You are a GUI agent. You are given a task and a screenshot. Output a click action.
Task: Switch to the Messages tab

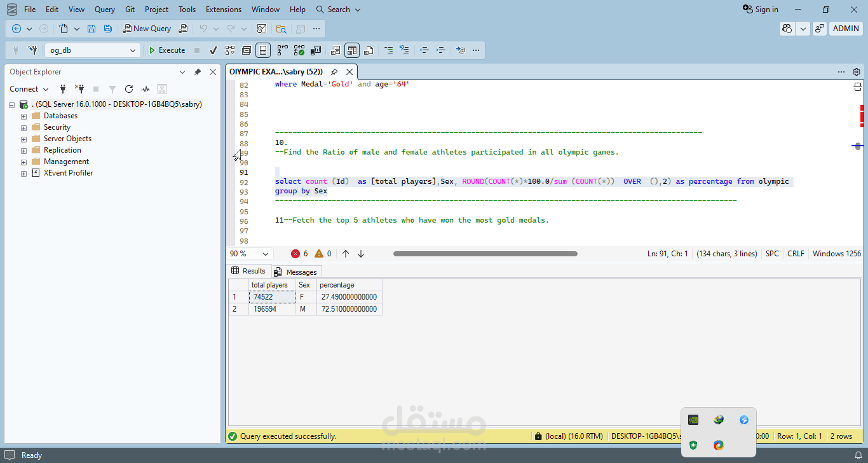pos(295,272)
